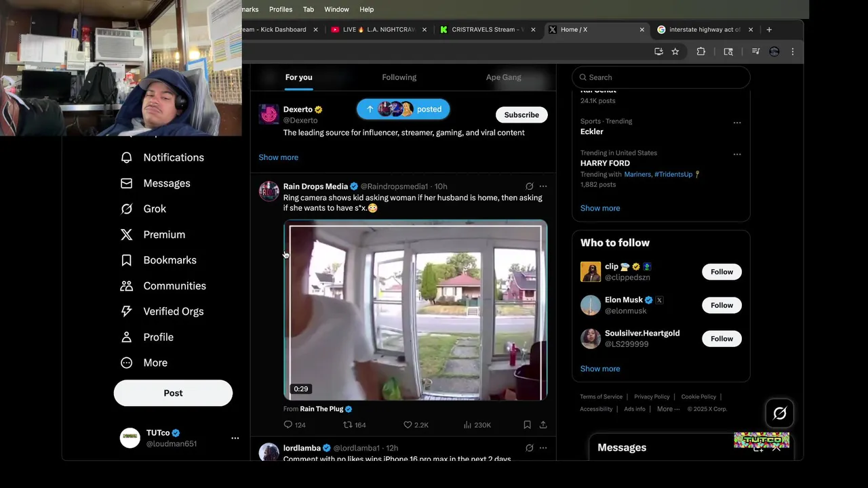Click the Post button
The width and height of the screenshot is (868, 488).
tap(173, 393)
